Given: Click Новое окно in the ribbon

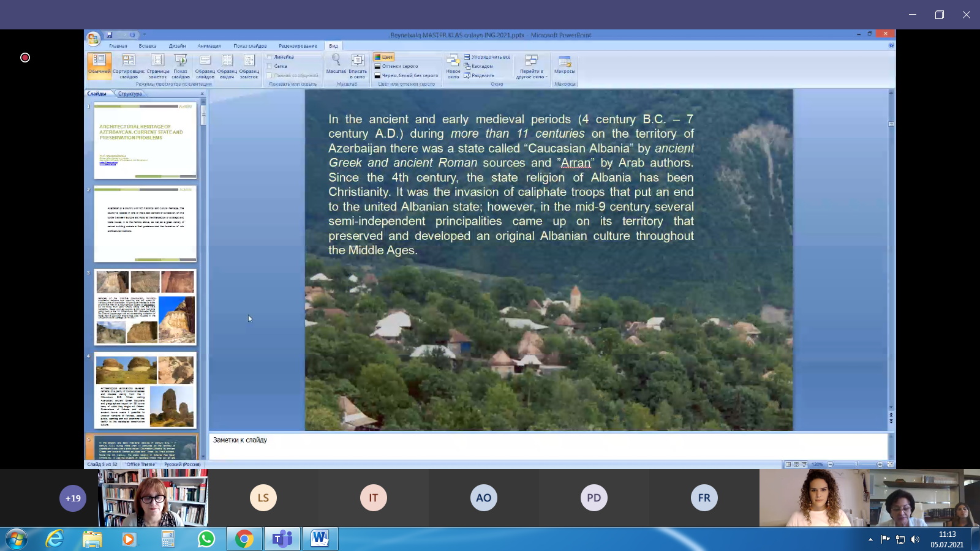Looking at the screenshot, I should tap(453, 66).
